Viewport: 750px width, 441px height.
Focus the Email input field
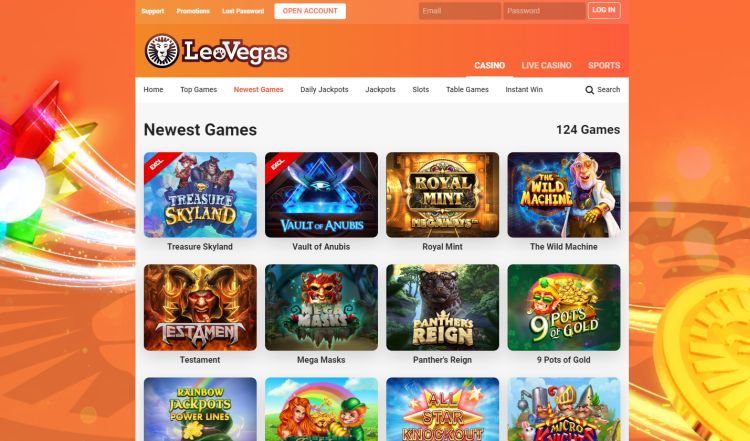tap(460, 11)
